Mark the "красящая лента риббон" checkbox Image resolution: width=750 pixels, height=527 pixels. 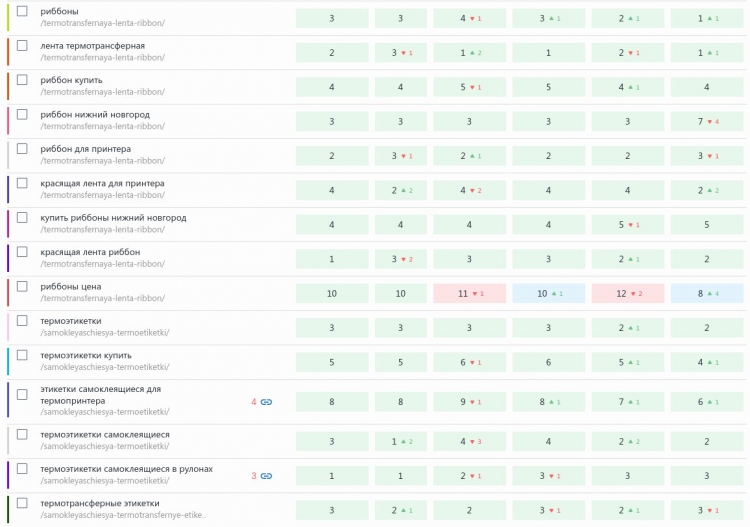(x=22, y=252)
